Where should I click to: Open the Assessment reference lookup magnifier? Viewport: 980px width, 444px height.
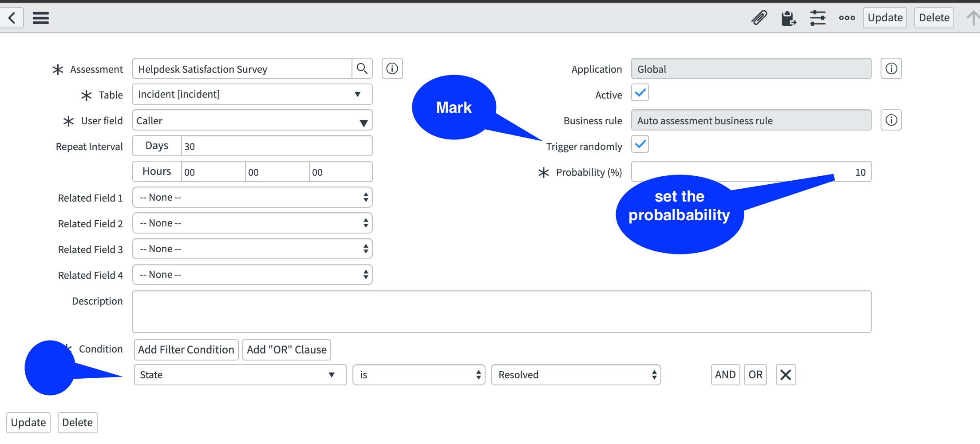(362, 68)
